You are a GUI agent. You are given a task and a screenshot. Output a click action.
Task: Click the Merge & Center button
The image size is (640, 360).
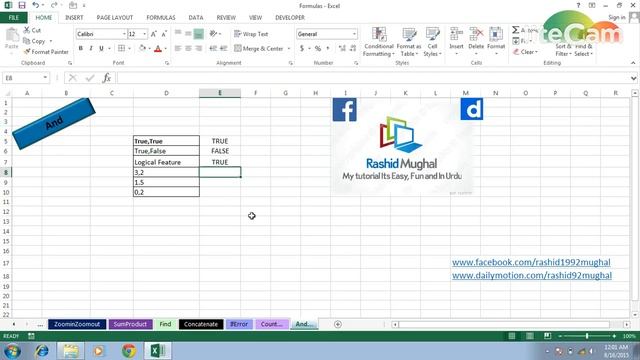point(258,49)
